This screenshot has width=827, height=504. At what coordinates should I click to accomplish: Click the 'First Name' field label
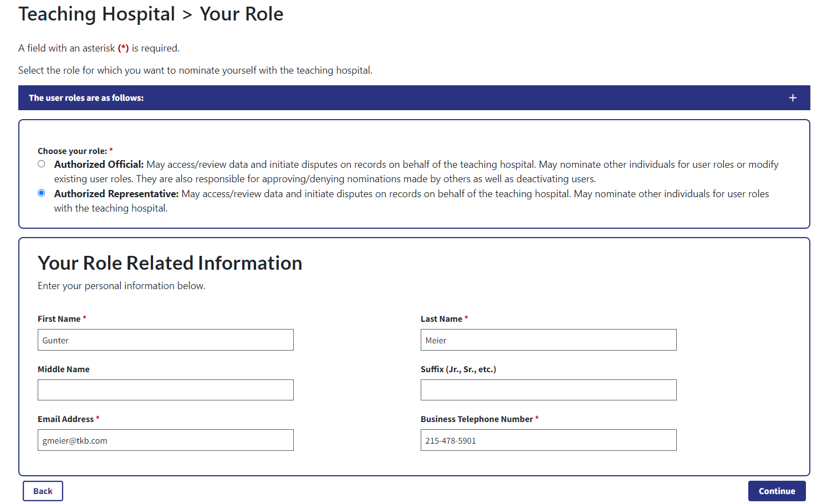(59, 319)
